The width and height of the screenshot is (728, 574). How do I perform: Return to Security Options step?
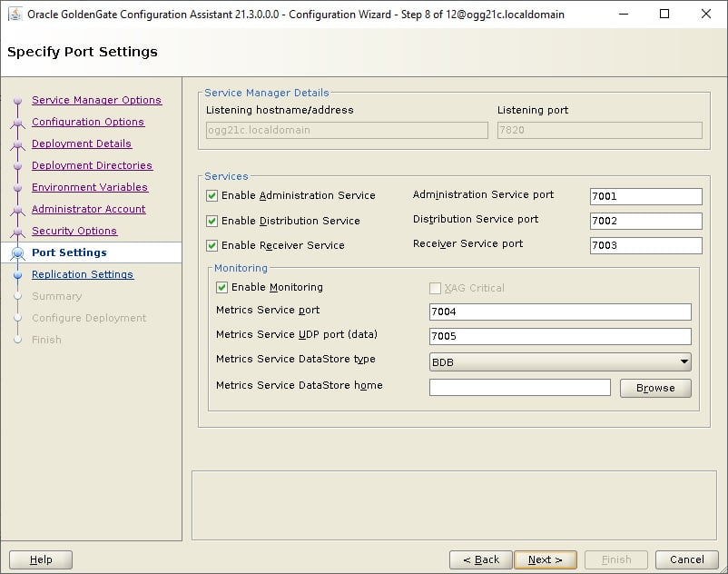coord(74,231)
